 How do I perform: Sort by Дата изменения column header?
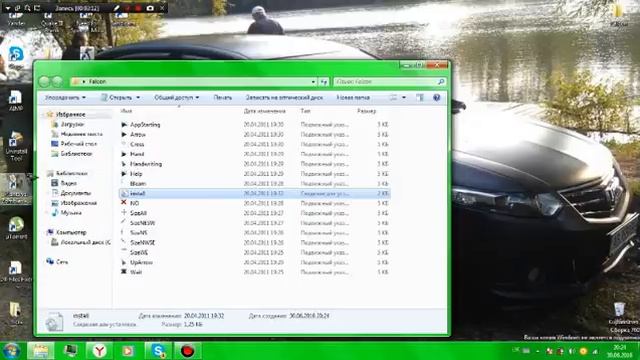pos(264,111)
